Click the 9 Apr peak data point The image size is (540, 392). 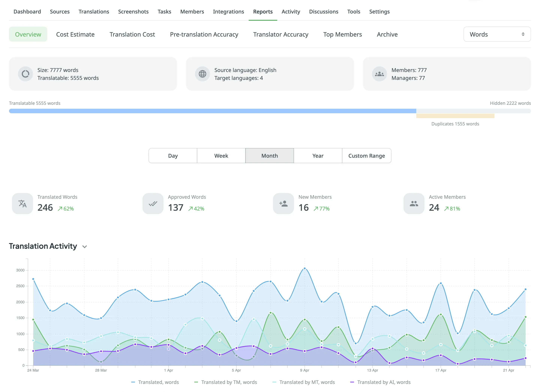304,268
